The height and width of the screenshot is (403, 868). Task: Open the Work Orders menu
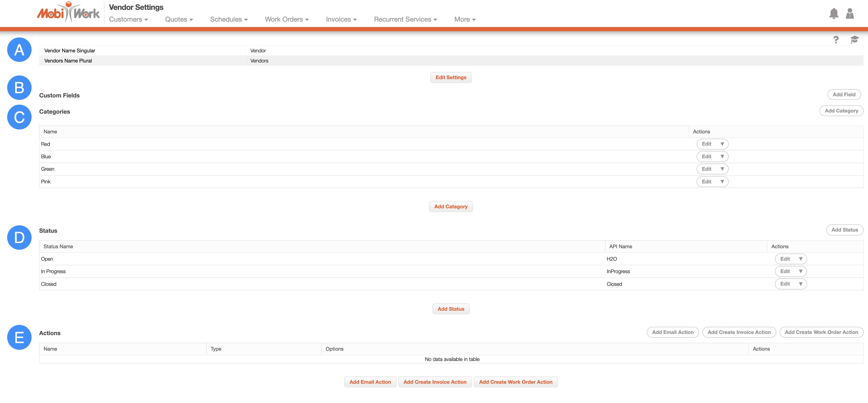287,19
